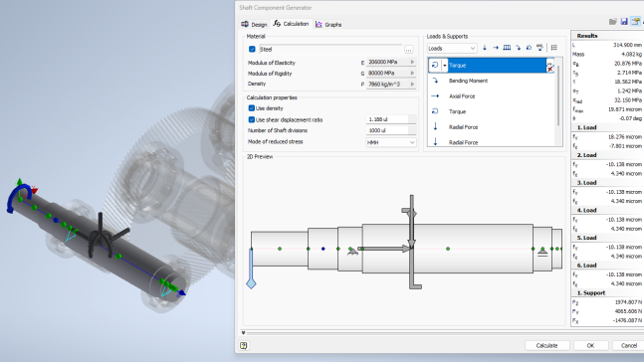Save shaft data with floppy disk icon
Screen dimensions: 644x362
pos(624,21)
